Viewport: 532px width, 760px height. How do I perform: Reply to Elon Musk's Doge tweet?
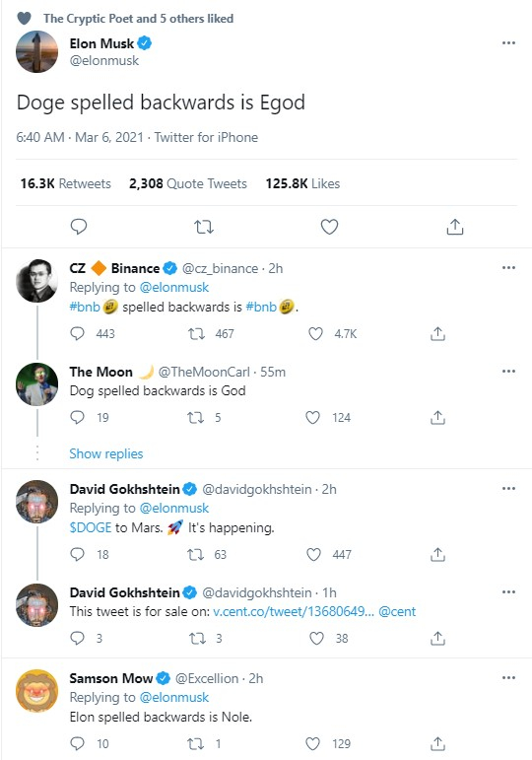[79, 227]
